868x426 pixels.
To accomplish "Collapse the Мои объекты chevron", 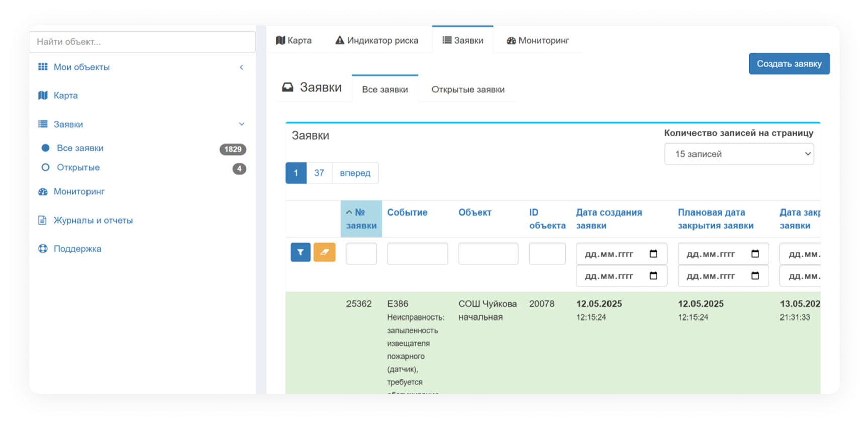I will point(242,67).
